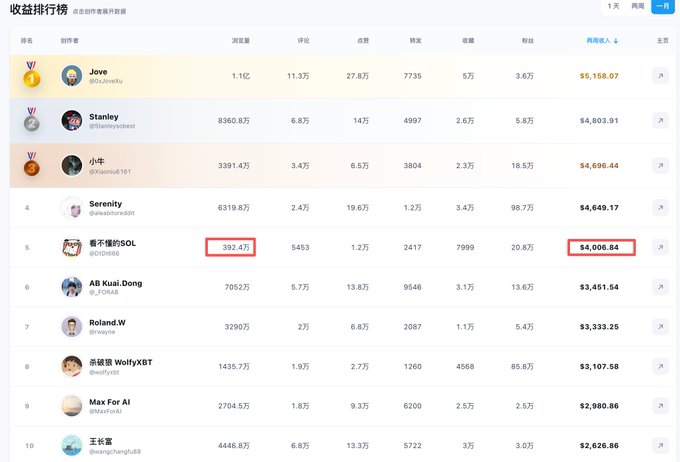Expand creator AB Kuai.Dong by name

(x=115, y=283)
